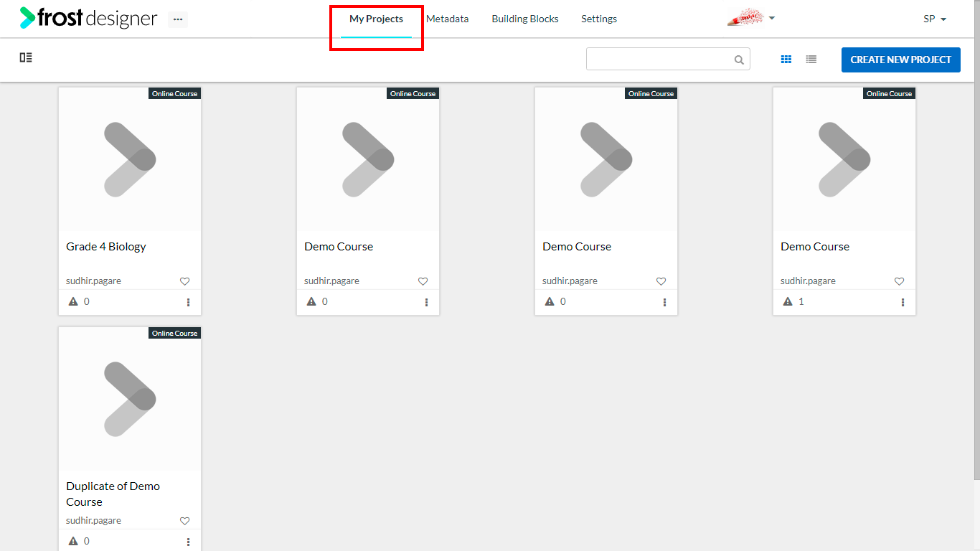980x551 pixels.
Task: Go to the Building Blocks tab
Action: click(x=524, y=19)
